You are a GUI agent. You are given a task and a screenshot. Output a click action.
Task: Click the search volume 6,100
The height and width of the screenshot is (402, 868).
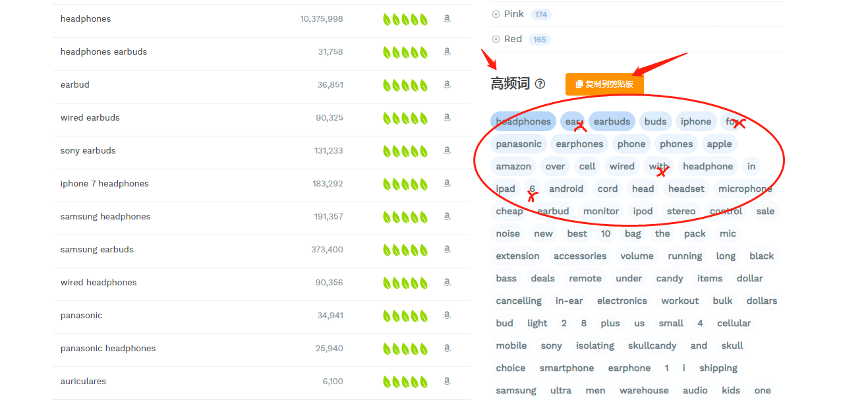click(x=333, y=382)
